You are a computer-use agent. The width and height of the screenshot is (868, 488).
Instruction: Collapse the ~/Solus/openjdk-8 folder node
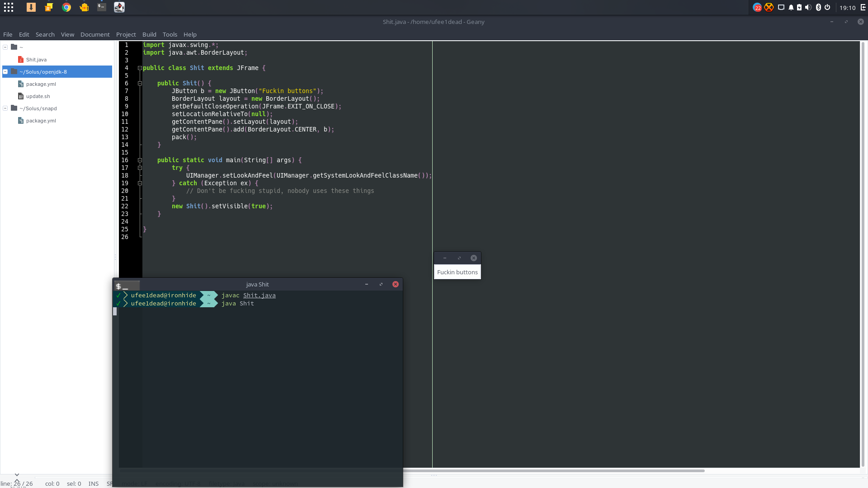[5, 71]
